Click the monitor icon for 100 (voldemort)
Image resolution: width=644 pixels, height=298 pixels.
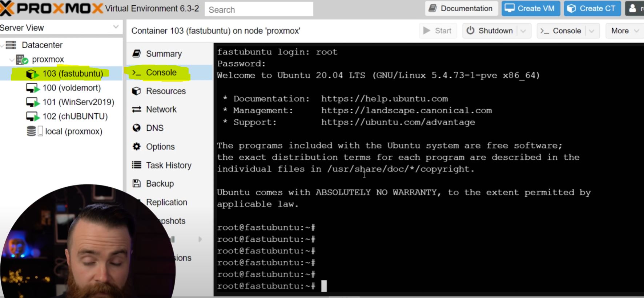coord(33,88)
